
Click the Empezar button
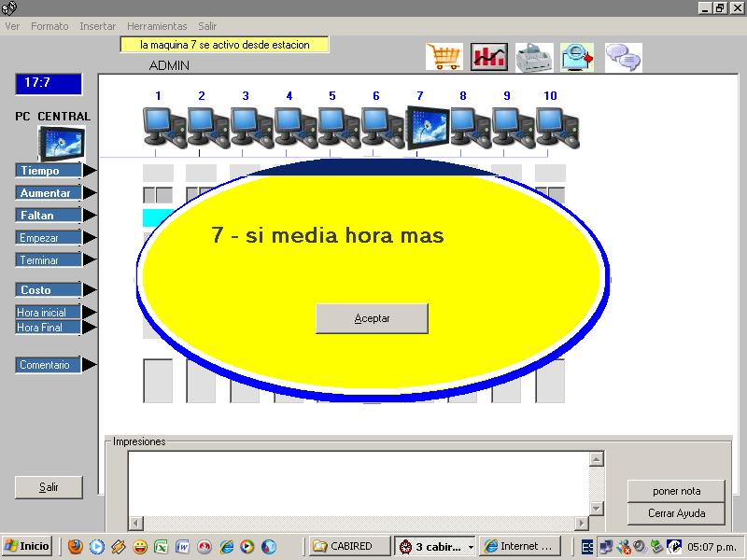49,238
